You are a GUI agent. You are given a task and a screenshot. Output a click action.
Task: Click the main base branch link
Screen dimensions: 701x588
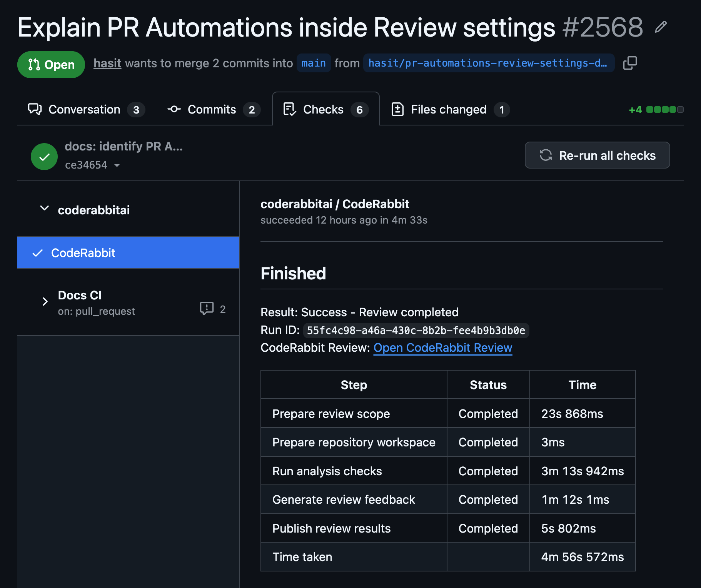point(314,63)
